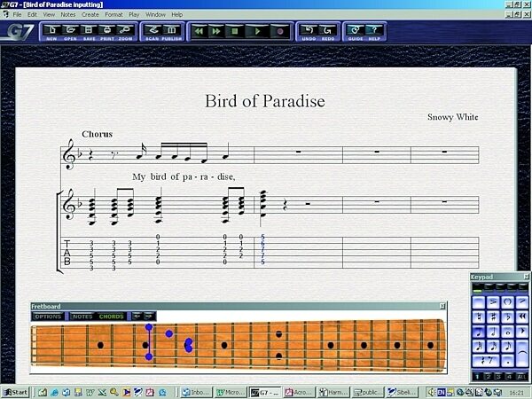
Task: Open the Notes menu
Action: click(68, 14)
